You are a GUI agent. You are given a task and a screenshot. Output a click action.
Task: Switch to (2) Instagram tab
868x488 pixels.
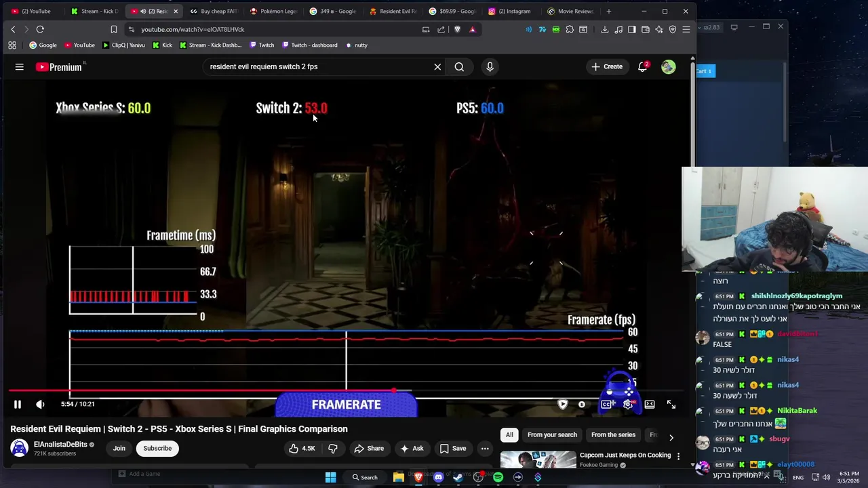(x=510, y=11)
